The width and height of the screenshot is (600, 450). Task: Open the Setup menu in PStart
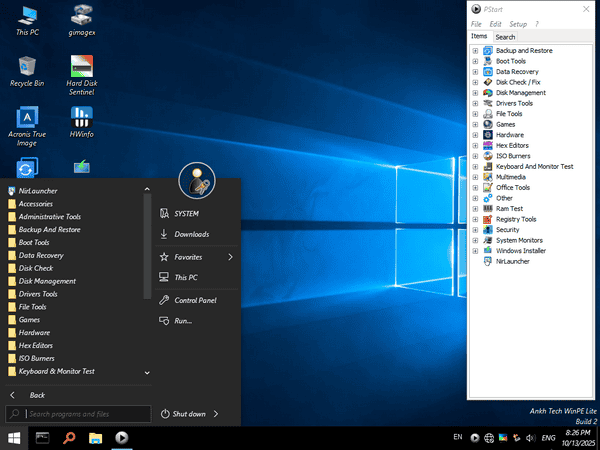pyautogui.click(x=518, y=24)
